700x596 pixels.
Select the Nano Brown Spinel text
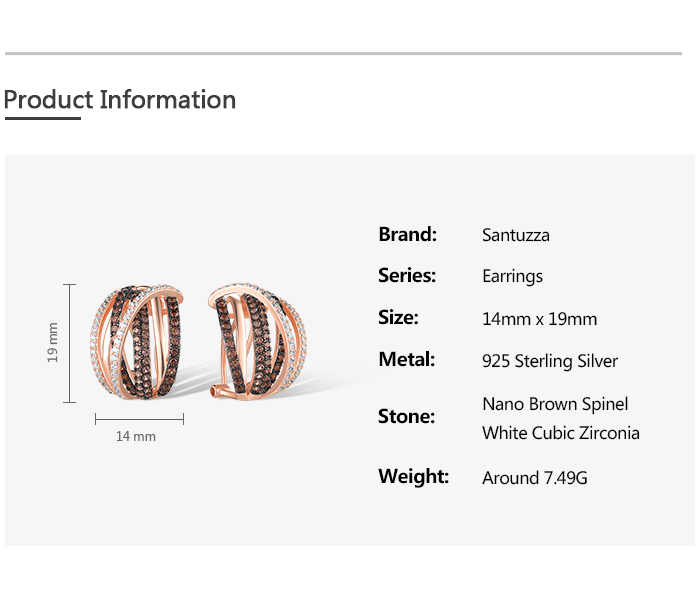[x=555, y=404]
